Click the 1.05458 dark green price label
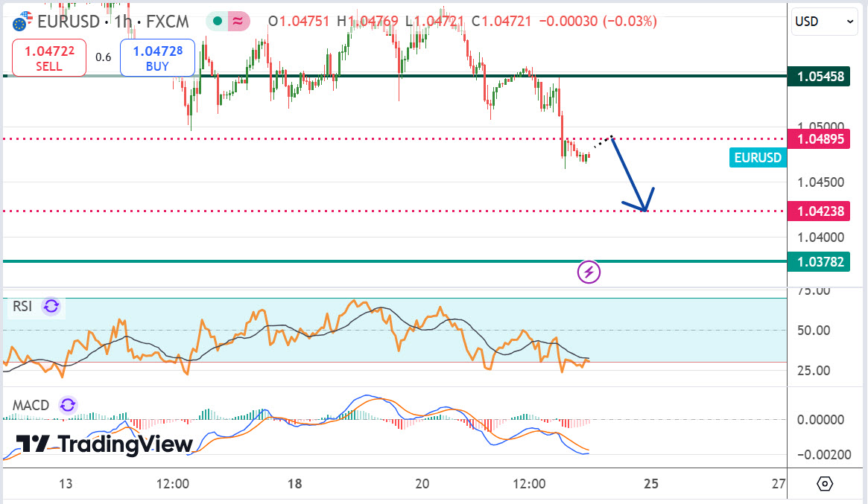Screen dimensions: 868x504 [820, 76]
